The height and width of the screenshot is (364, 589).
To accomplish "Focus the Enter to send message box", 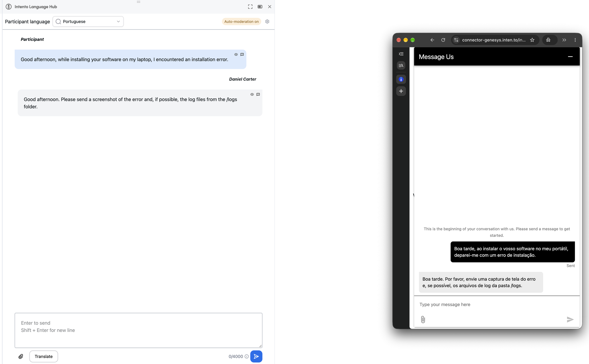I will pos(138,330).
